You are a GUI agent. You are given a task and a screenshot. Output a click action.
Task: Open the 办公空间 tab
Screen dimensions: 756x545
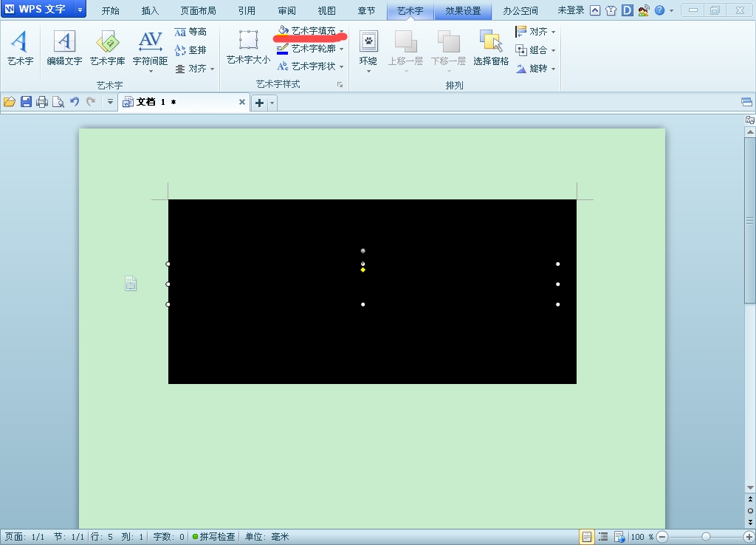(520, 10)
